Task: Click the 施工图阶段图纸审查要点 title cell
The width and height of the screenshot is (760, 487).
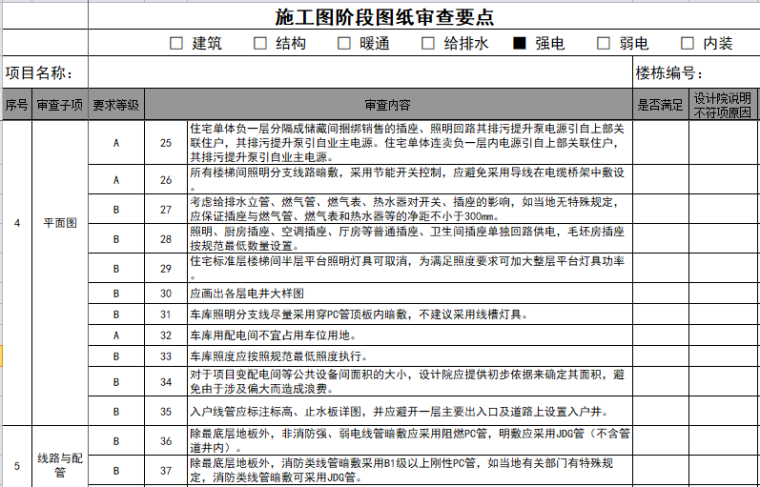Action: [x=384, y=17]
